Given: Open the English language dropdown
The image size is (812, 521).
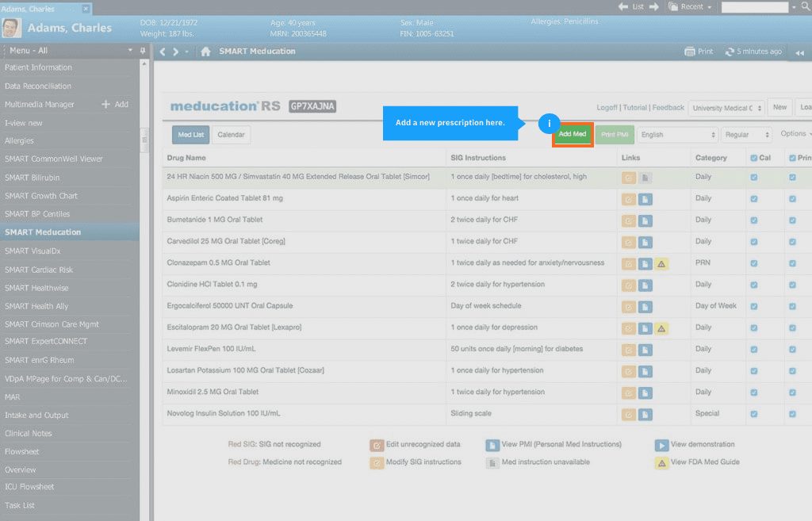Looking at the screenshot, I should 677,135.
